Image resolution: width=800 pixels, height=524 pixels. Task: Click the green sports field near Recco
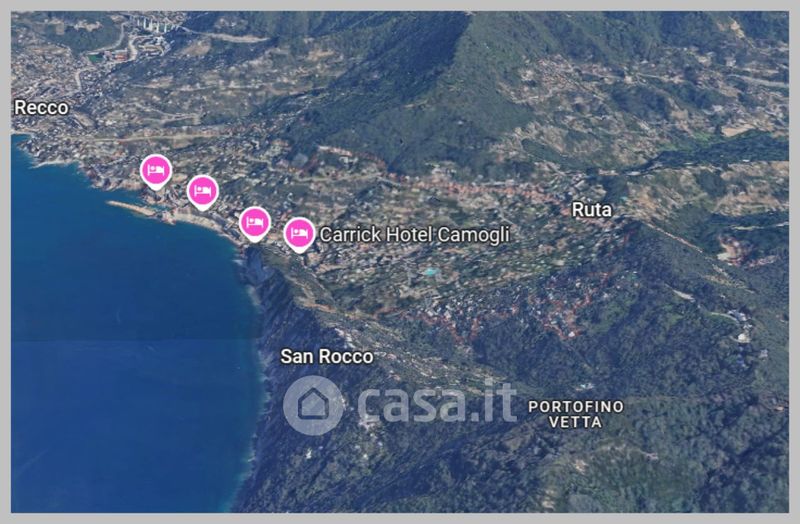(95, 58)
